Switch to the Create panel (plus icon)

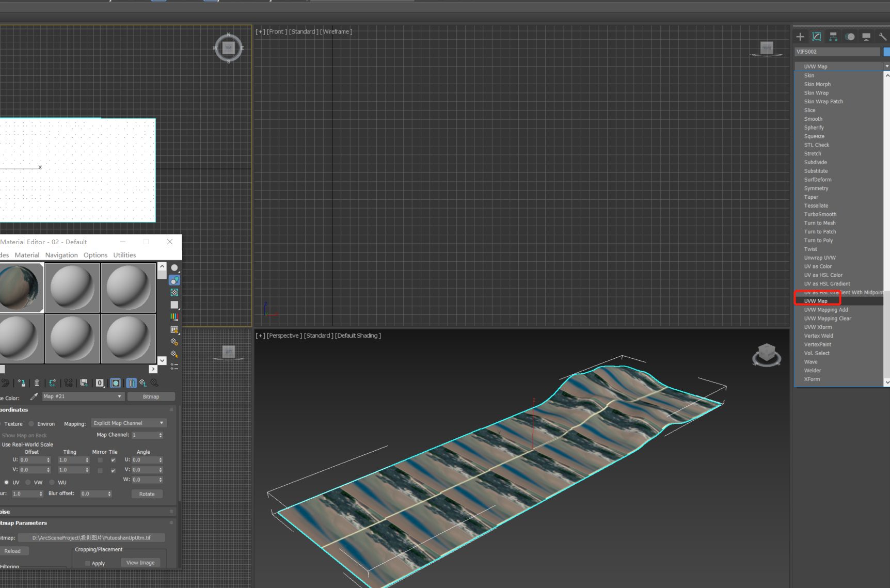[x=800, y=36]
